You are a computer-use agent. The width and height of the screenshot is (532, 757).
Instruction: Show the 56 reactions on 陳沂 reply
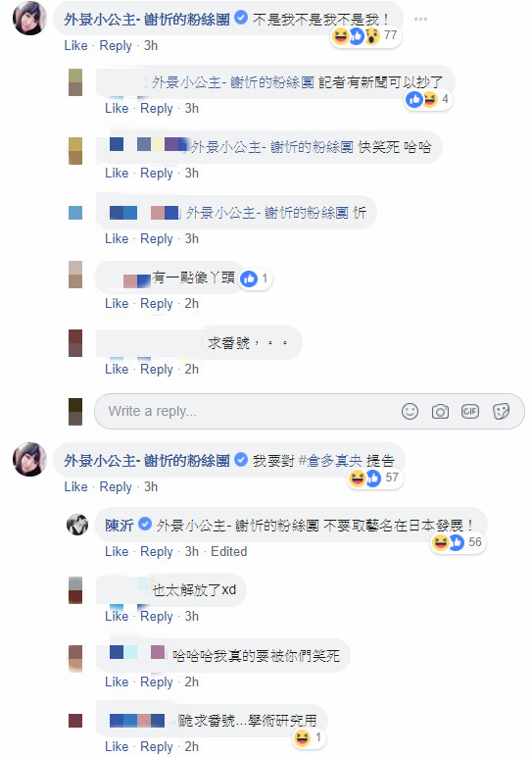coord(458,542)
